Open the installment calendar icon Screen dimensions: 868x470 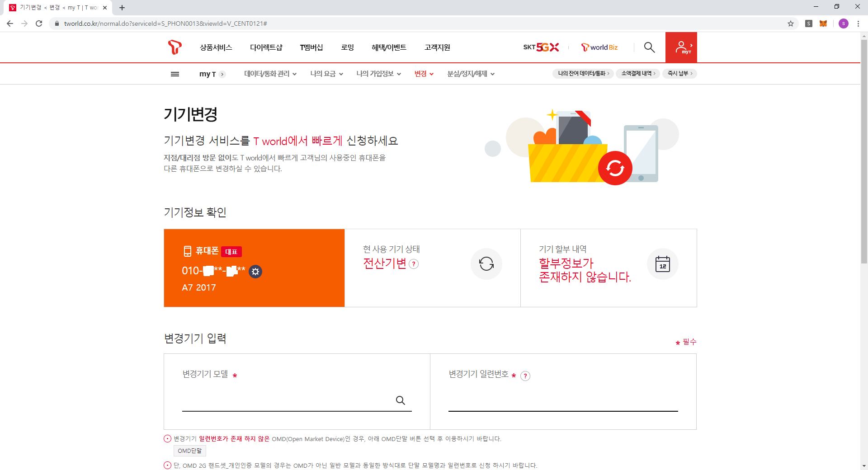pos(663,264)
